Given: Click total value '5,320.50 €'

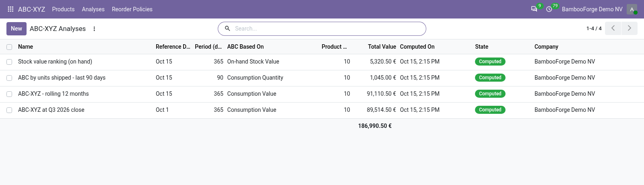Looking at the screenshot, I should pos(383,62).
